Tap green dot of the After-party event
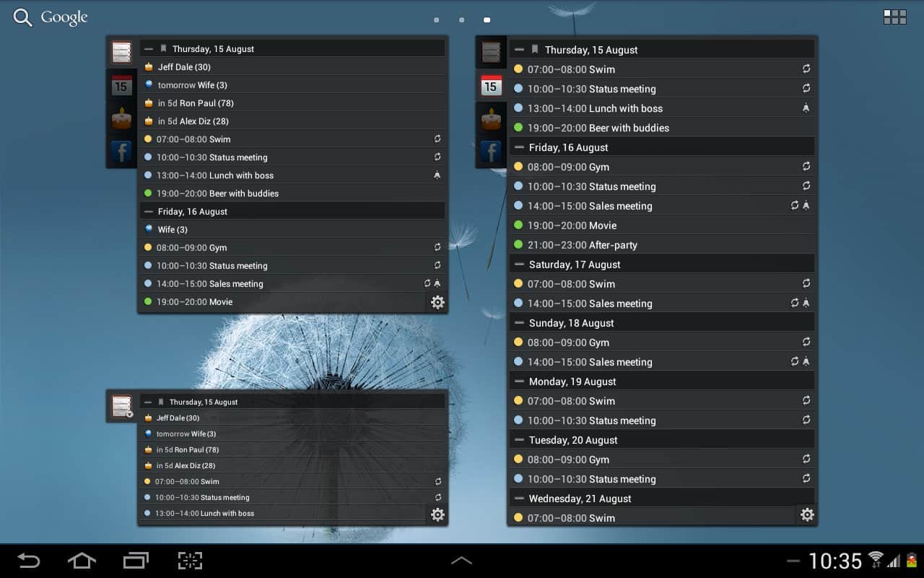 [x=518, y=245]
